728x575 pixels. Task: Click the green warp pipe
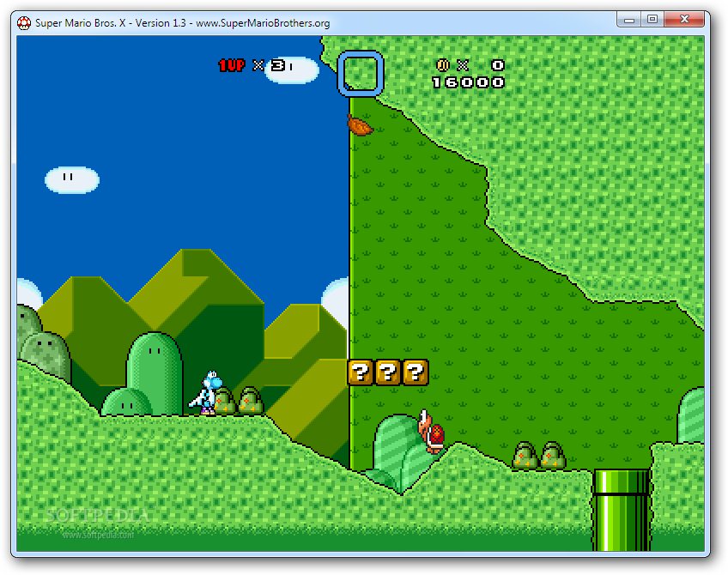point(622,510)
